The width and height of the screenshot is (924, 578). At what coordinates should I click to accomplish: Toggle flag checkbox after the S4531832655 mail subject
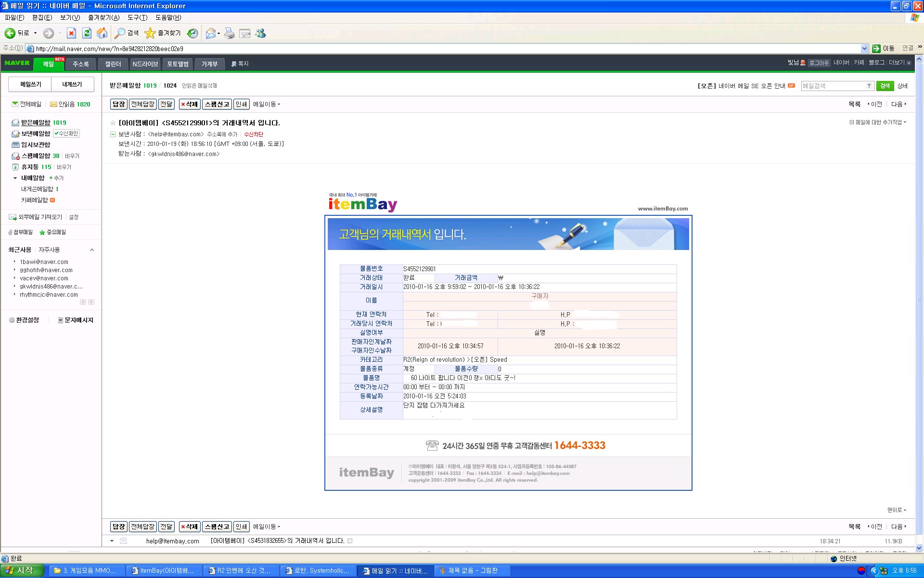coord(350,541)
